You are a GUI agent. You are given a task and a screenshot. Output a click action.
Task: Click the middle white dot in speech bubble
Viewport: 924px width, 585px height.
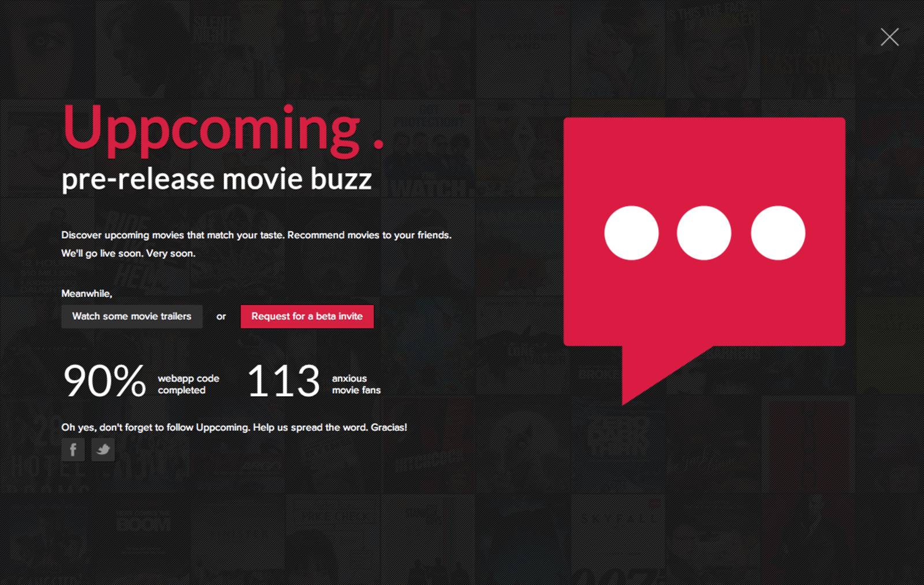(704, 233)
